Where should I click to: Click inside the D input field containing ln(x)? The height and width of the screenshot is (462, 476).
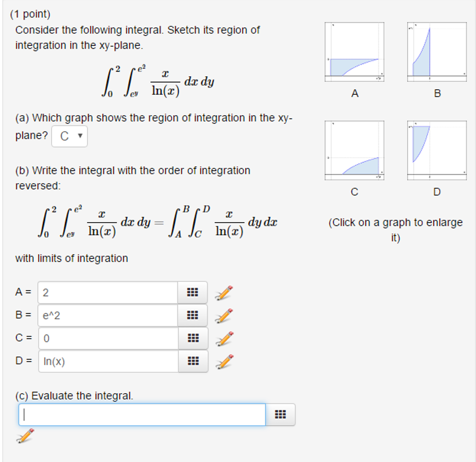107,361
